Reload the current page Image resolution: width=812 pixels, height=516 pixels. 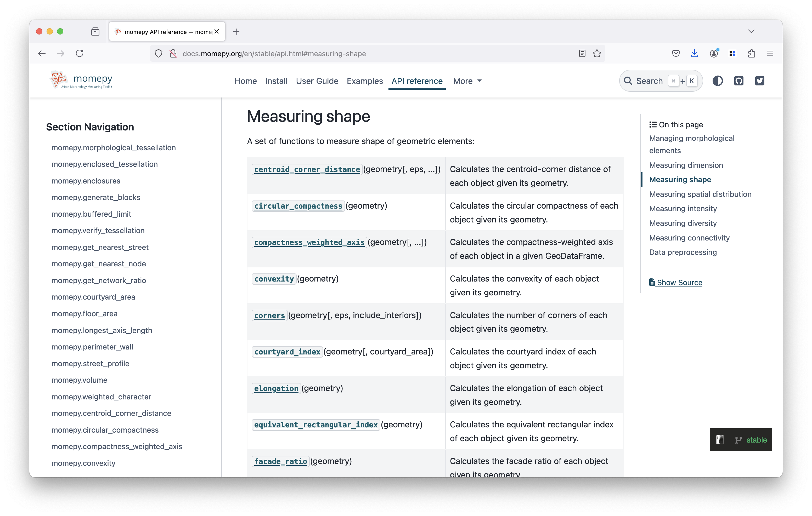coord(80,54)
